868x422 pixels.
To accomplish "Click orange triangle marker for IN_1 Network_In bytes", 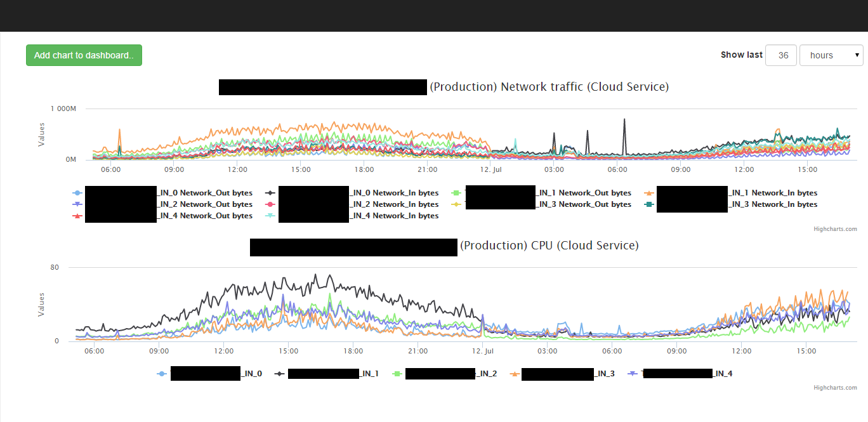I will 650,193.
